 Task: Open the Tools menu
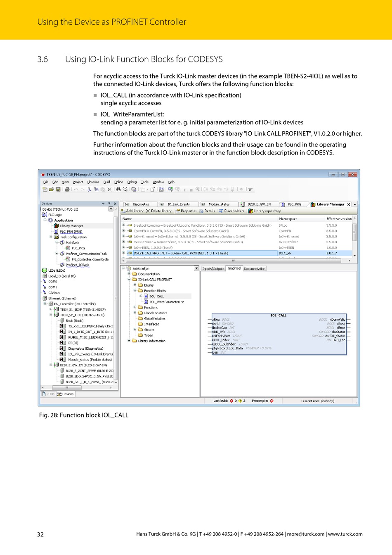point(145,182)
